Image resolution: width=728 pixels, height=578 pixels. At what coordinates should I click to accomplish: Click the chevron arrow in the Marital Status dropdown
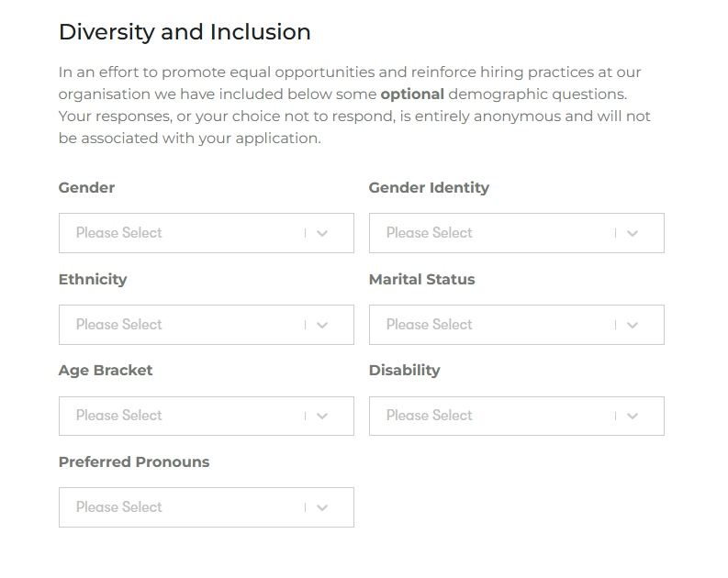(x=633, y=325)
